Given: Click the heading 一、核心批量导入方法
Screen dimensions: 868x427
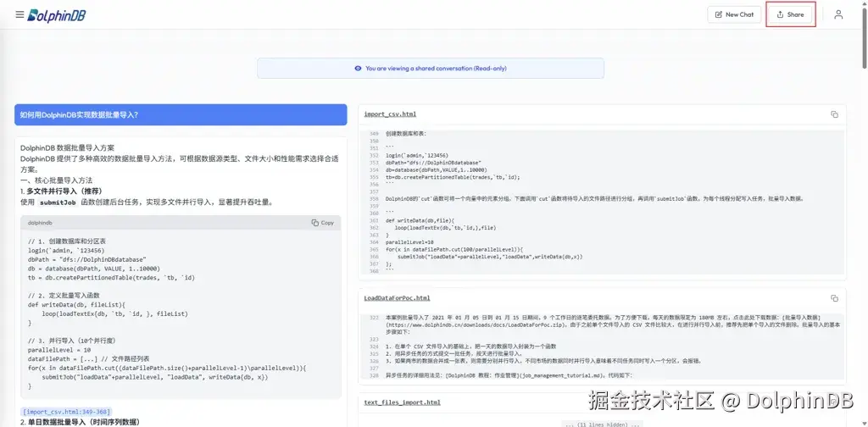Looking at the screenshot, I should (56, 180).
